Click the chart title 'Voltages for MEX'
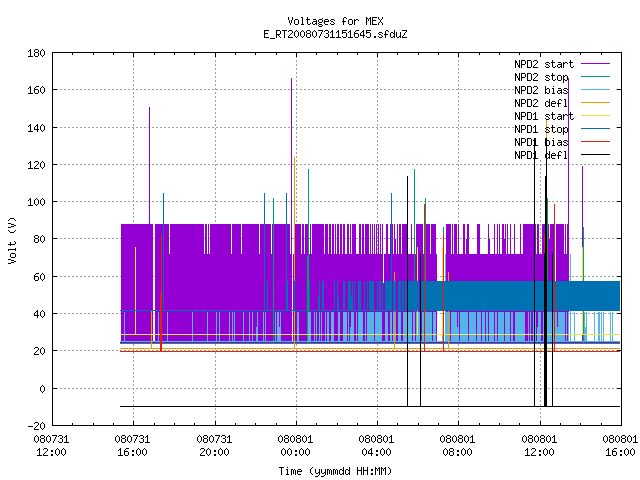Viewport: 640px width, 480px height. [335, 21]
